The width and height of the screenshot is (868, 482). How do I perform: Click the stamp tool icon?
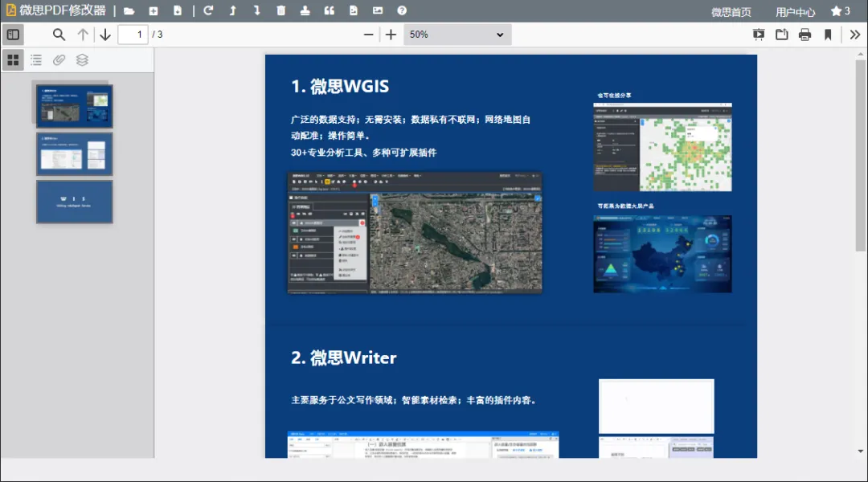(x=305, y=11)
